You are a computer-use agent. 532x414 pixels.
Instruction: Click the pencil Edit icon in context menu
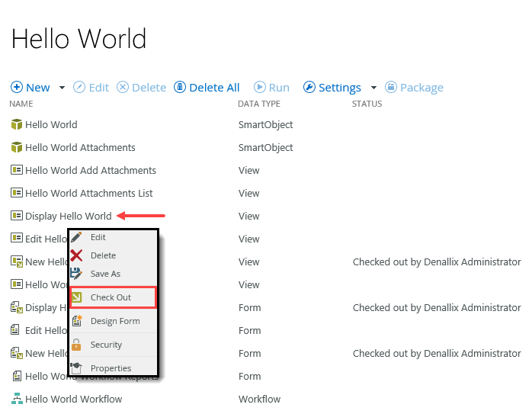pos(76,237)
